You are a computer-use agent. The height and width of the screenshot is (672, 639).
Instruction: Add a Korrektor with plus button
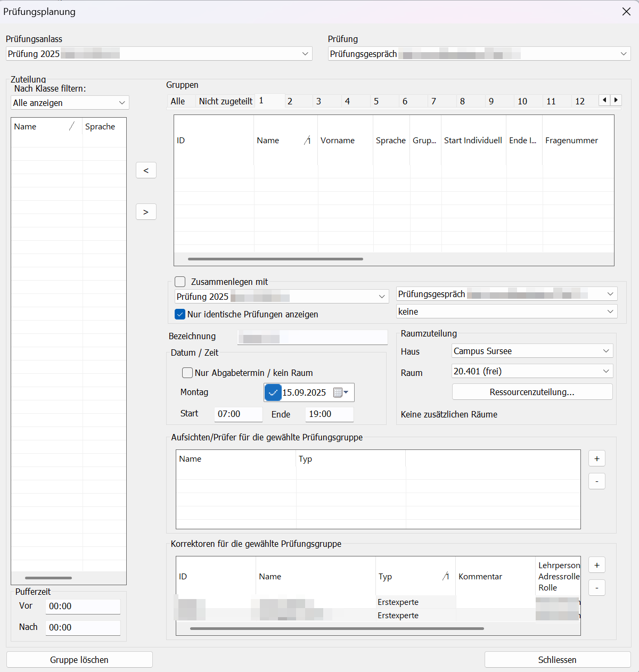596,565
